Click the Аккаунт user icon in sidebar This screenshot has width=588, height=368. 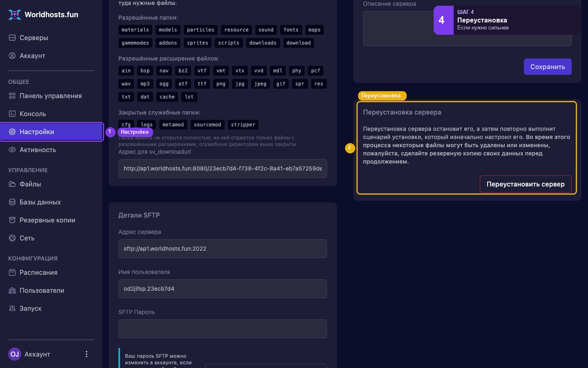click(12, 56)
